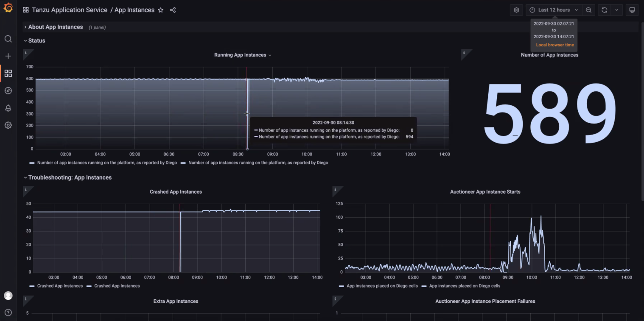Click the zoom out time range icon
Image resolution: width=644 pixels, height=321 pixels.
(588, 10)
